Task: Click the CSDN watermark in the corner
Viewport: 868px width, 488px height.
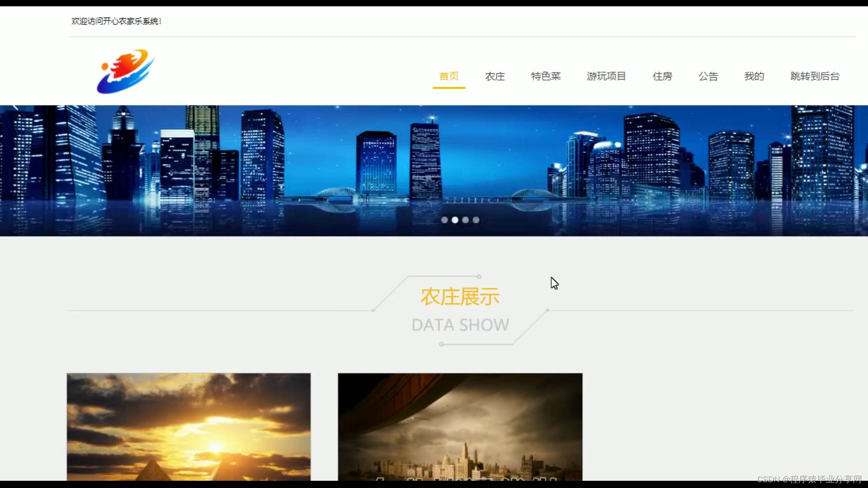Action: pyautogui.click(x=809, y=479)
